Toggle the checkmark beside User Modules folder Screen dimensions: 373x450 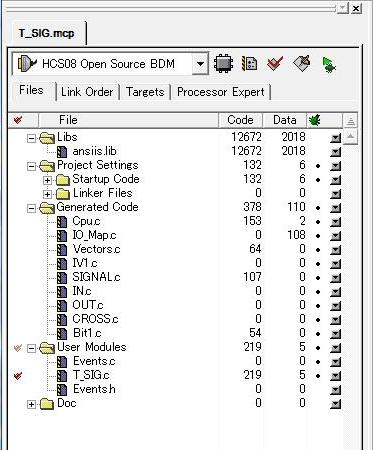(x=18, y=348)
